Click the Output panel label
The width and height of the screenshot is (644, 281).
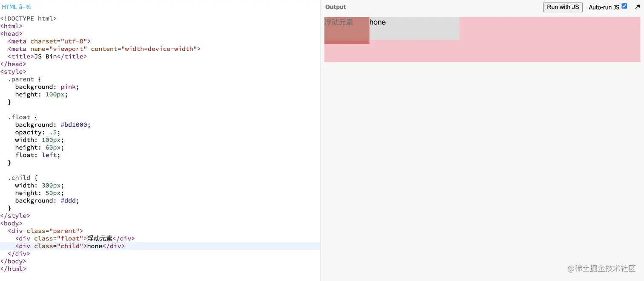(x=336, y=7)
